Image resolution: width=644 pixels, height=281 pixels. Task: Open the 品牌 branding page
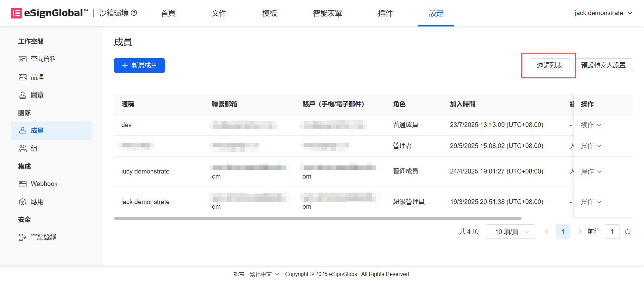pyautogui.click(x=37, y=77)
